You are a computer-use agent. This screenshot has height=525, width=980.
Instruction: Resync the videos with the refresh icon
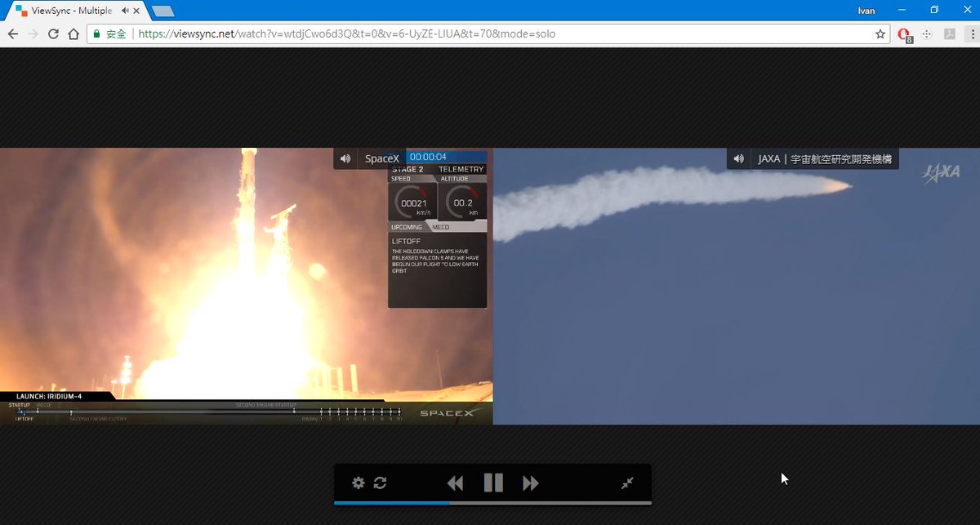coord(380,483)
